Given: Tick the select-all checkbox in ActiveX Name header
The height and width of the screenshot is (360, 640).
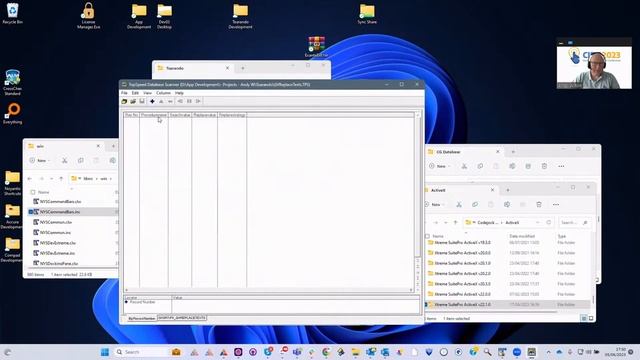Looking at the screenshot, I should pyautogui.click(x=427, y=236).
